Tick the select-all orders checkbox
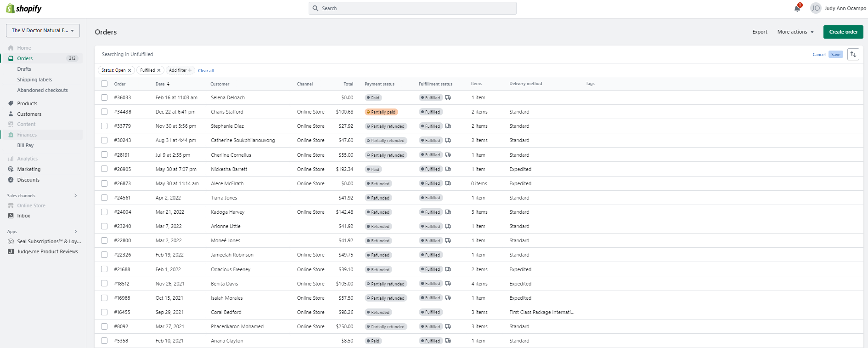 (104, 84)
